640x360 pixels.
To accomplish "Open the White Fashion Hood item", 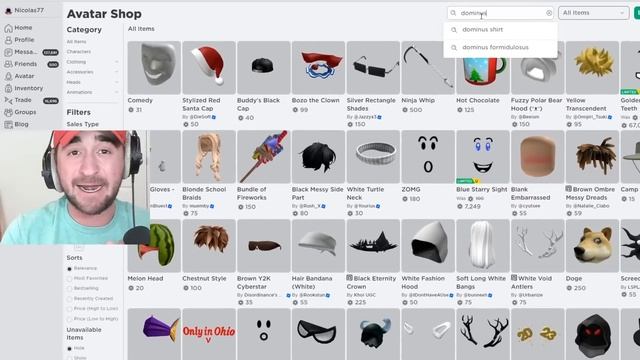I will click(x=428, y=246).
